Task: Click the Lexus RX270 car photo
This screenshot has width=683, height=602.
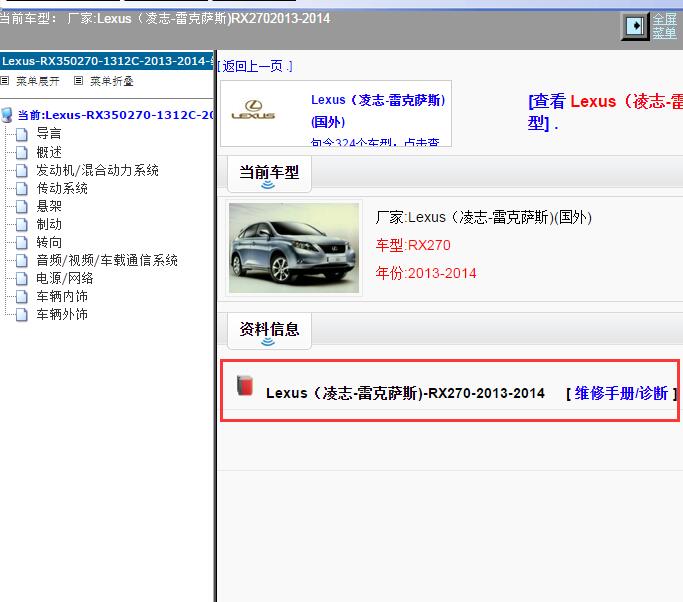Action: coord(294,248)
